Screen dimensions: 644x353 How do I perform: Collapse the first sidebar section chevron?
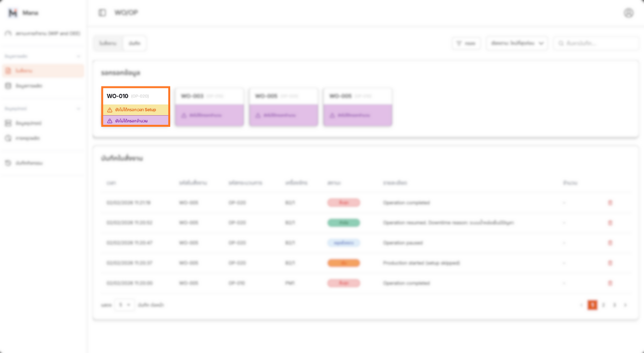(x=78, y=56)
